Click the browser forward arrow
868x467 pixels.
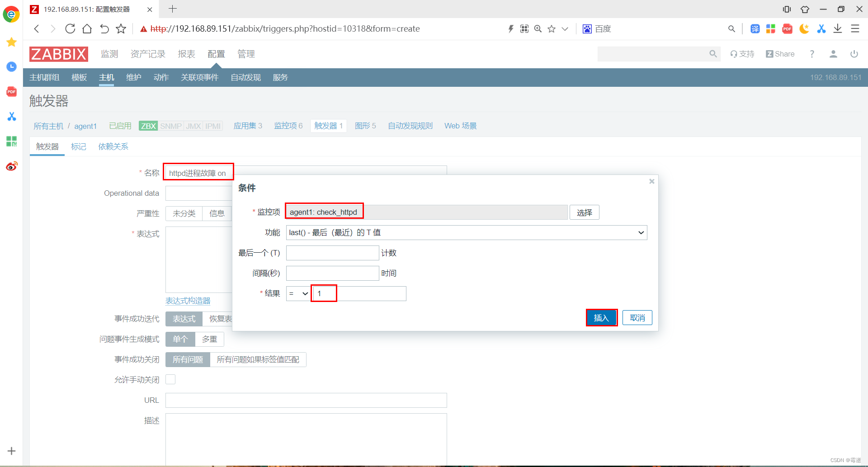pos(53,29)
